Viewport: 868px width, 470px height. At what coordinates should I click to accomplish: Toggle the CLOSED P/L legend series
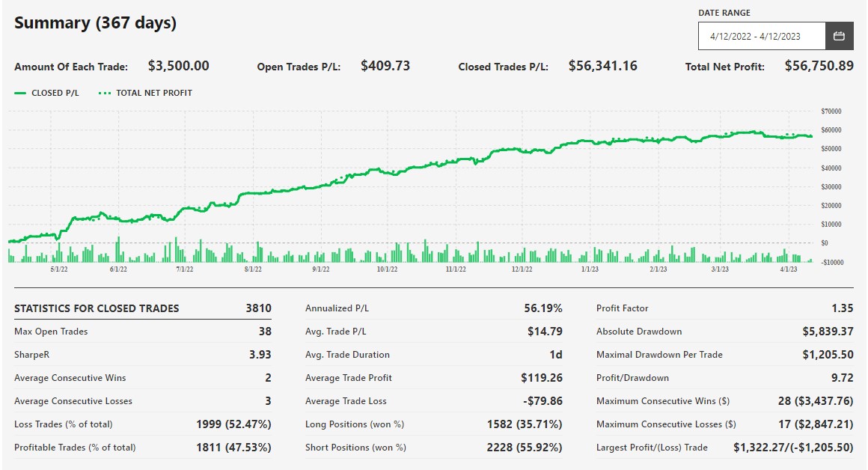coord(55,93)
